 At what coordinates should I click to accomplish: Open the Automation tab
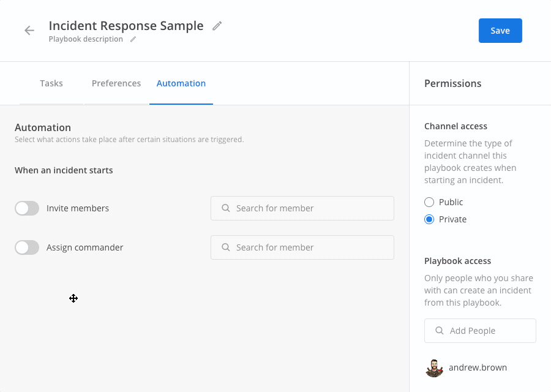pos(181,83)
